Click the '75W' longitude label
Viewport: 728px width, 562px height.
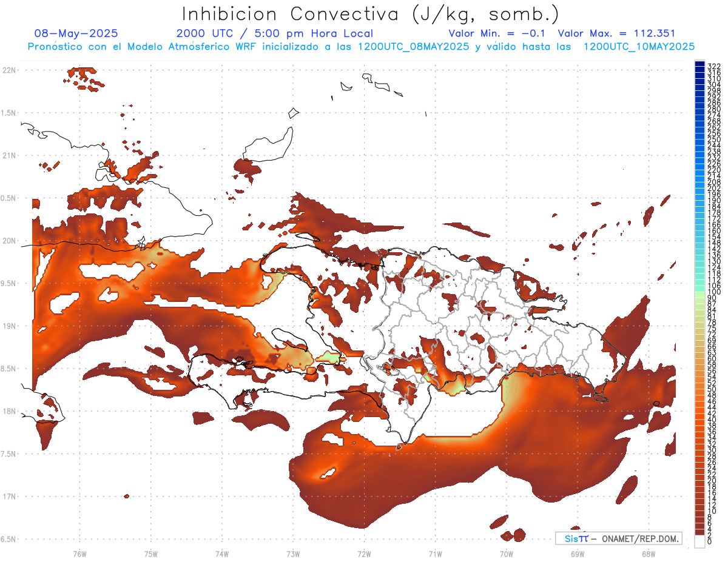pos(150,554)
